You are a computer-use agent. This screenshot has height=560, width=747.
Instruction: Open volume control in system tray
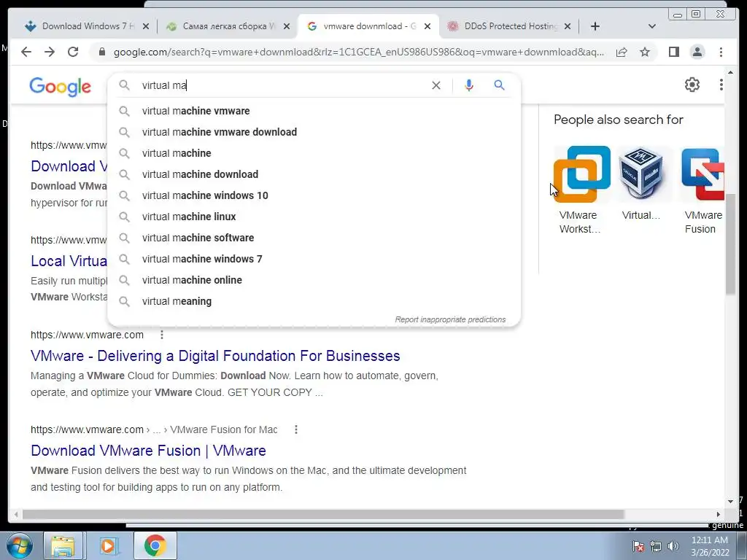click(x=673, y=546)
